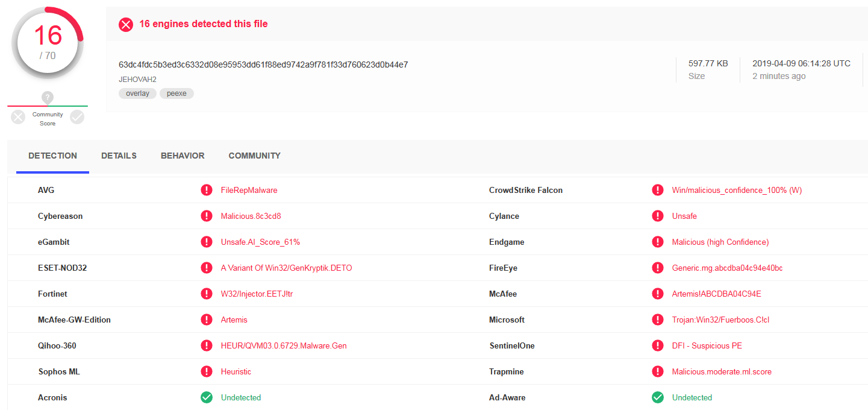The image size is (868, 410).
Task: Click the AVG detection warning icon
Action: click(207, 190)
